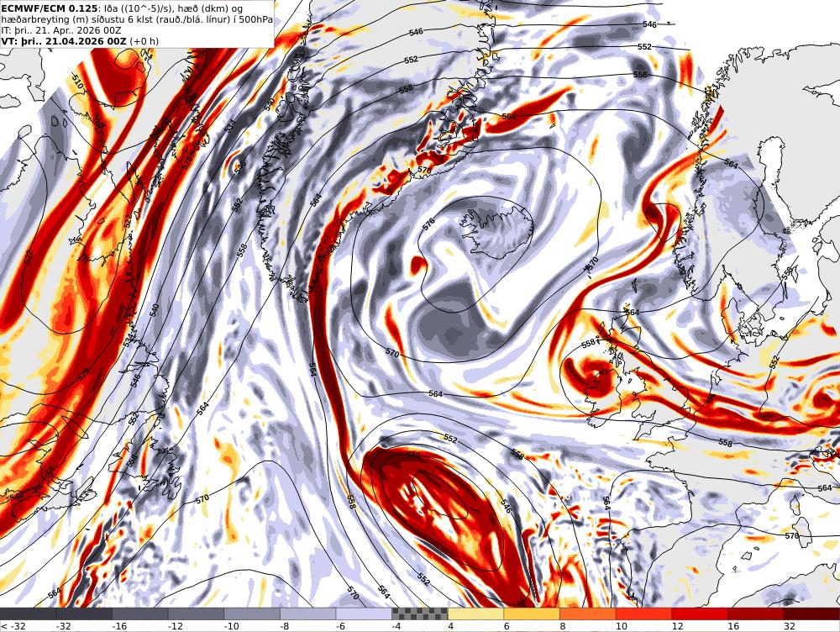This screenshot has height=632, width=840.
Task: Choose the legend swatch between -12 and -10
Action: click(196, 614)
